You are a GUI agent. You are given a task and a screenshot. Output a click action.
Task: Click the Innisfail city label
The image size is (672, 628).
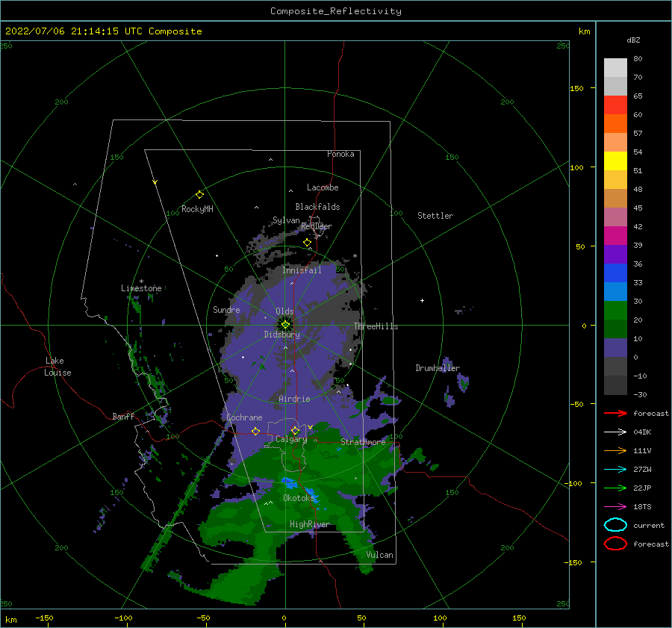(x=302, y=270)
